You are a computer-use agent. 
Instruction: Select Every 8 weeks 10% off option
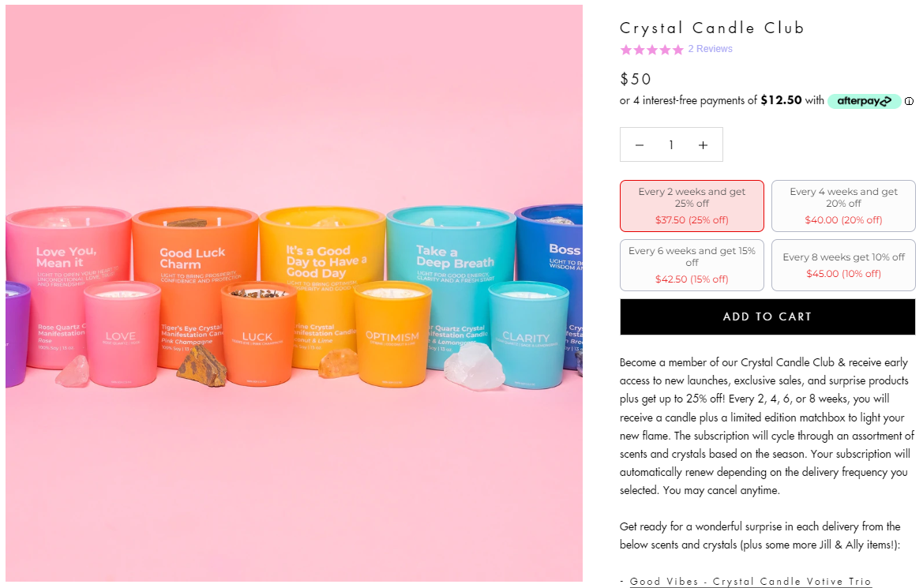(843, 265)
